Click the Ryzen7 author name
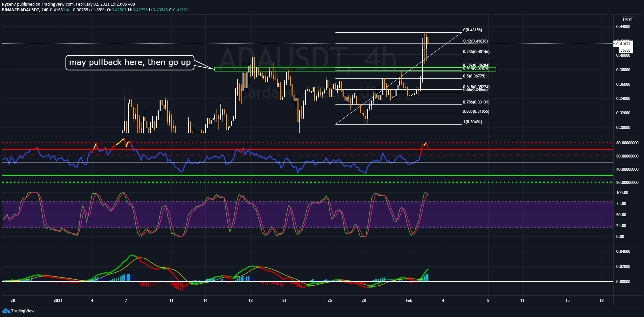Image resolution: width=644 pixels, height=317 pixels. (x=9, y=4)
